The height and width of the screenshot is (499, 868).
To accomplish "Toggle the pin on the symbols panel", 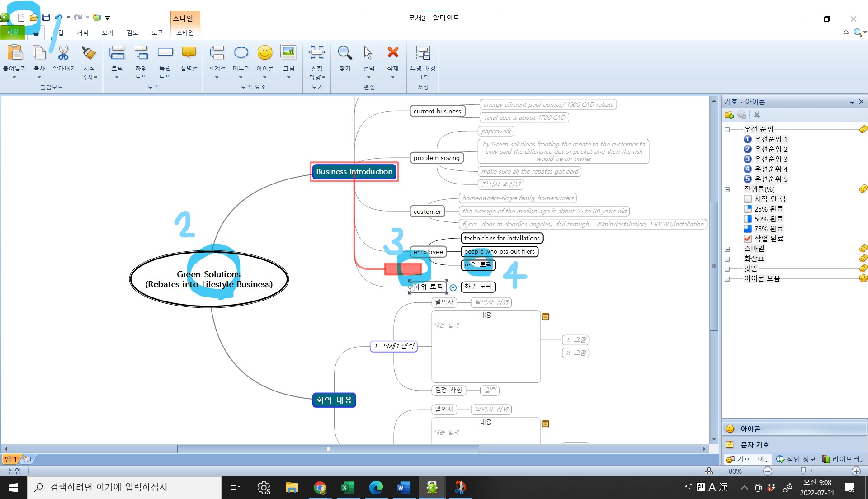I will coord(852,102).
